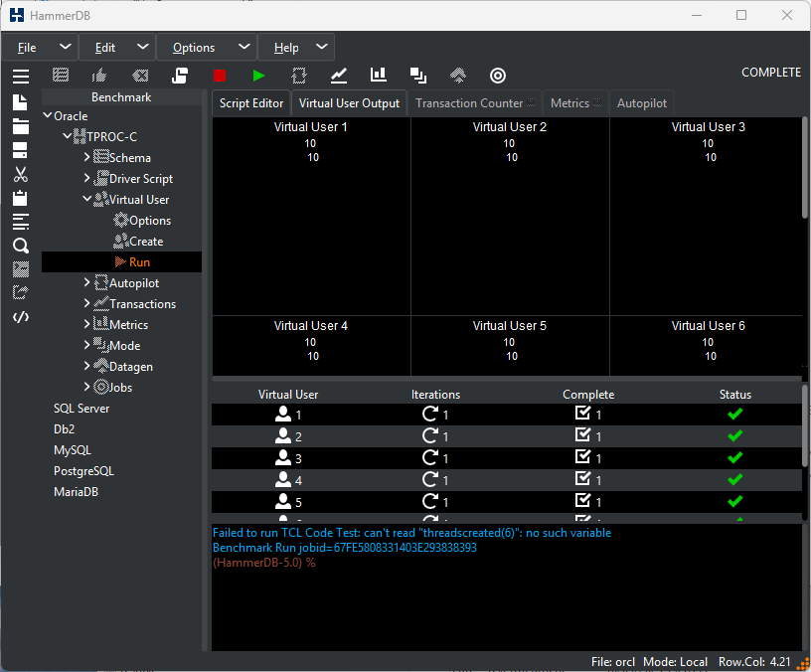Expand the Datagen tree node
The width and height of the screenshot is (811, 672).
86,366
